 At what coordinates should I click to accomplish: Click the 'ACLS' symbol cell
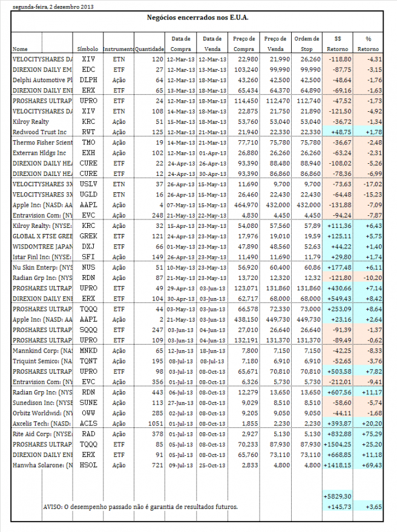click(x=88, y=424)
